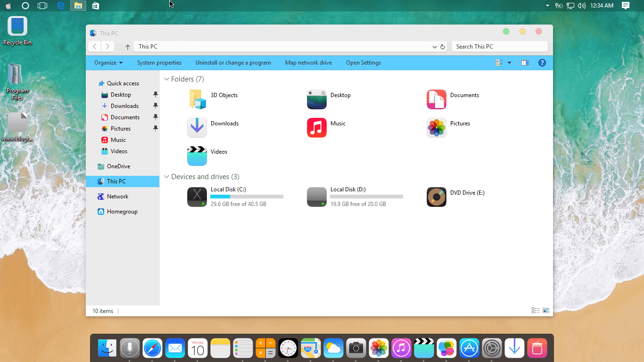The width and height of the screenshot is (644, 362).
Task: Toggle pin on Quick access Desktop entry
Action: tap(156, 95)
